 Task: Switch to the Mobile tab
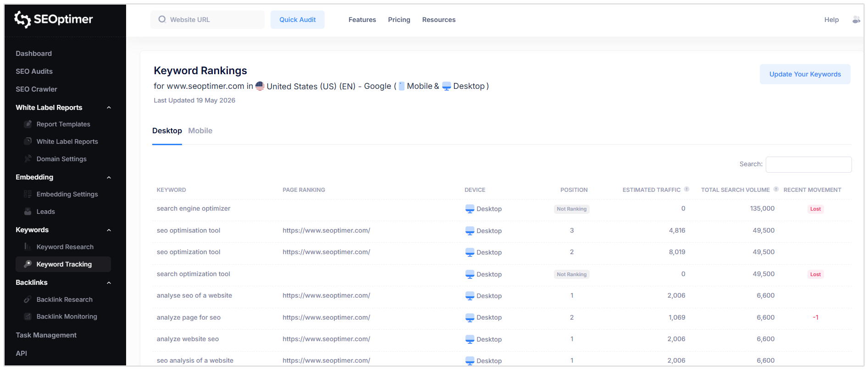pos(200,131)
